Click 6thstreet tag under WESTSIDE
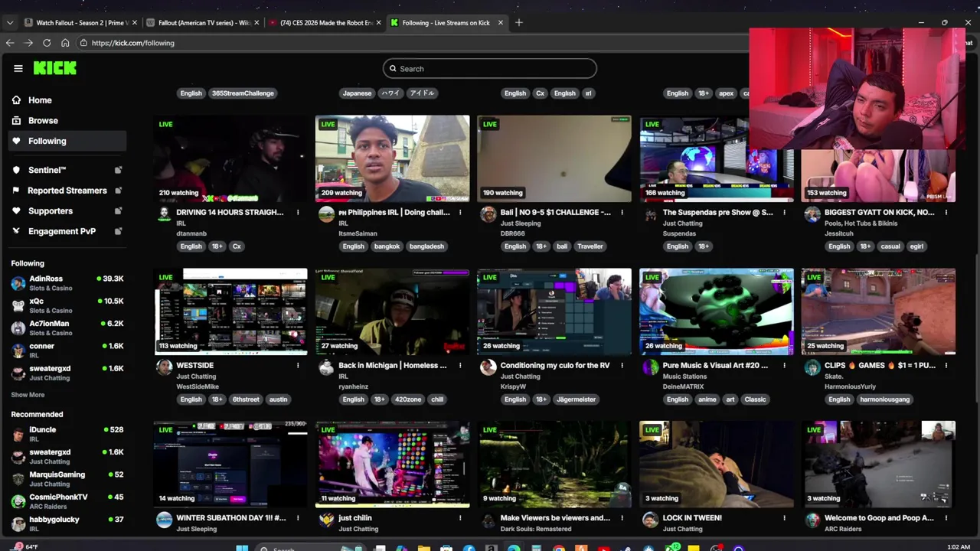The width and height of the screenshot is (980, 551). tap(246, 399)
